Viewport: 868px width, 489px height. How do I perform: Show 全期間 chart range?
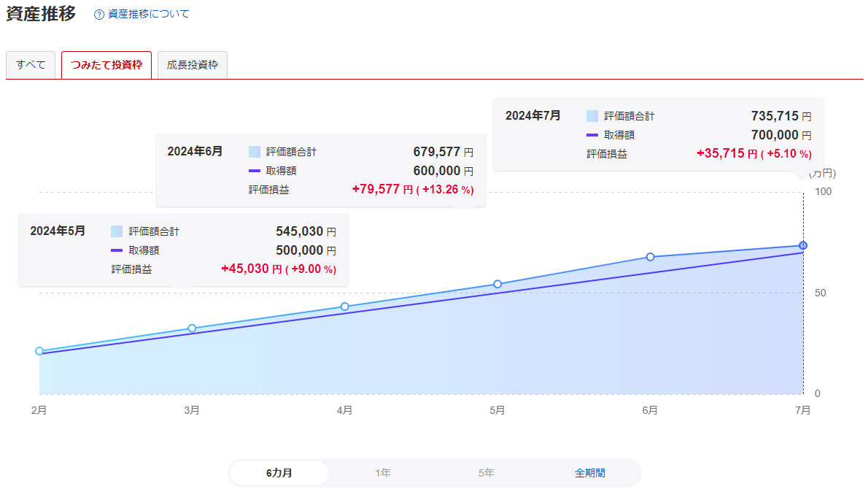tap(589, 473)
